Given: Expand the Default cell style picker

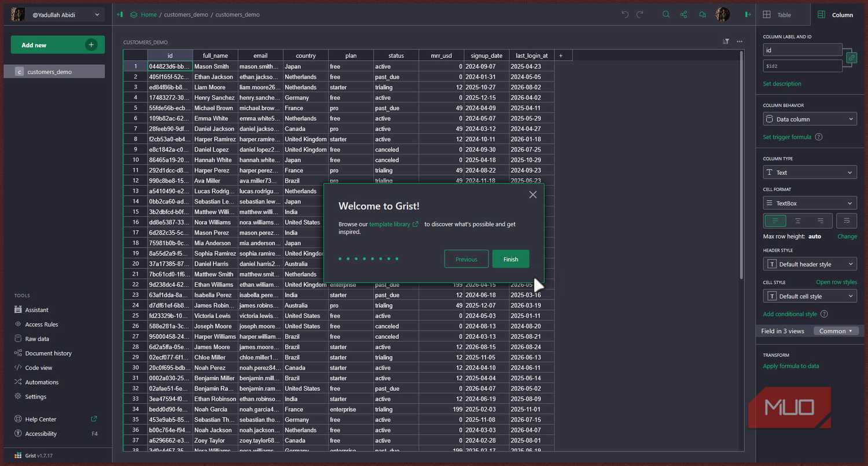Looking at the screenshot, I should coord(810,296).
